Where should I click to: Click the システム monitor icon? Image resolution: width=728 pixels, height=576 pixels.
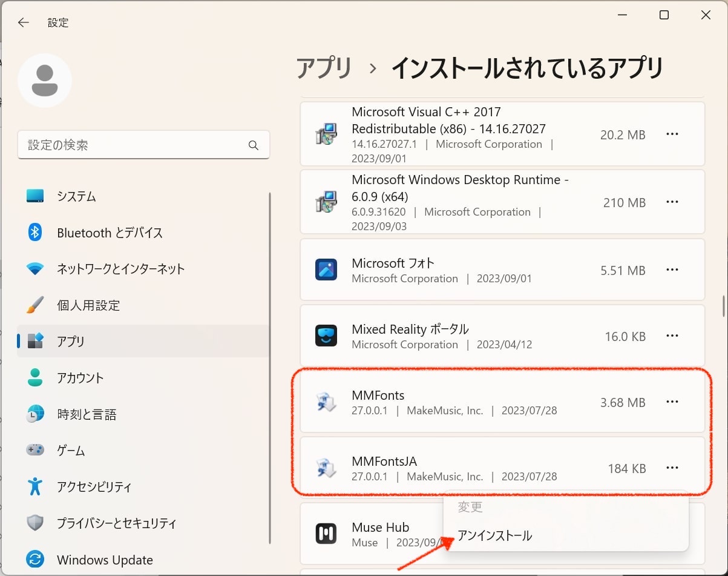[35, 196]
